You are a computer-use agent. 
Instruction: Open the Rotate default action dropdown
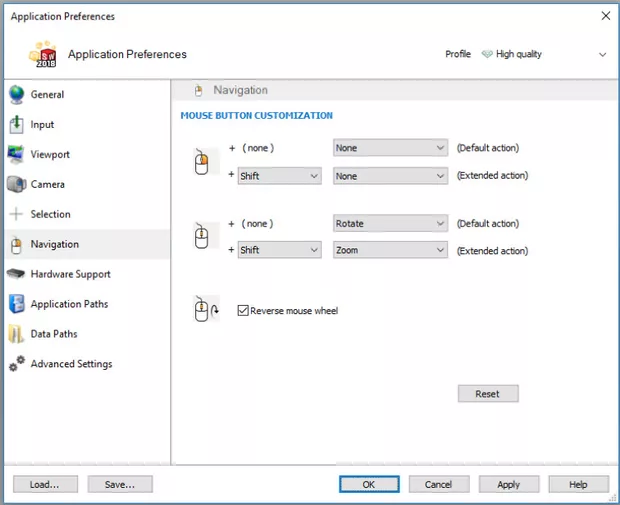pos(390,224)
